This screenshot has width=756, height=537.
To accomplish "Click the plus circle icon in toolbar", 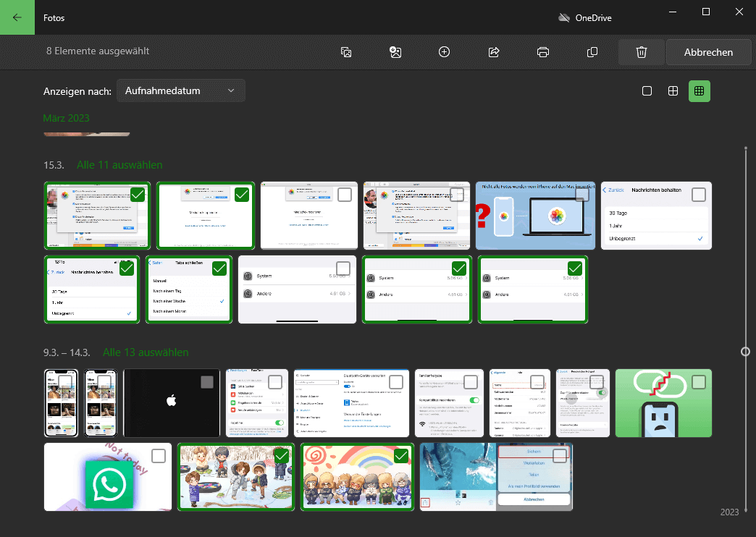I will (x=445, y=52).
